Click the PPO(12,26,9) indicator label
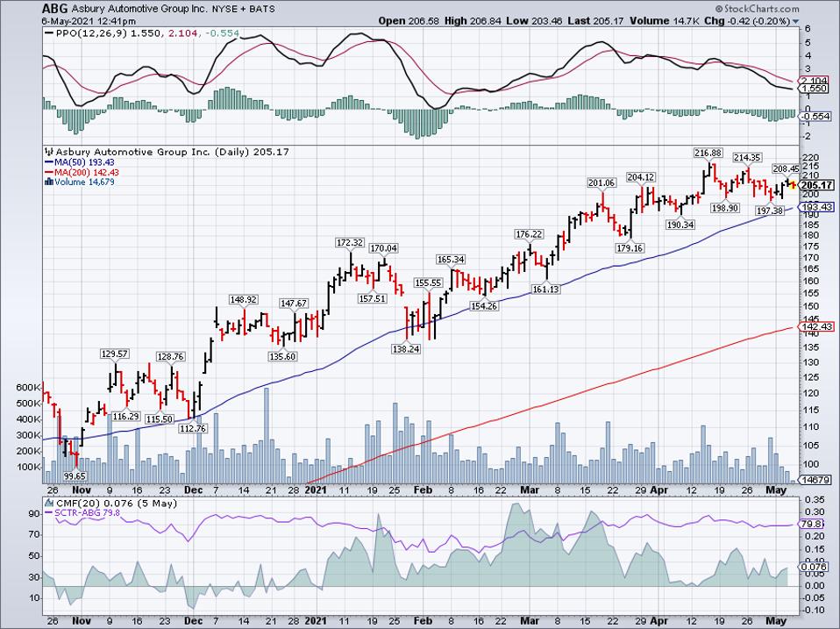This screenshot has width=840, height=629. (93, 33)
